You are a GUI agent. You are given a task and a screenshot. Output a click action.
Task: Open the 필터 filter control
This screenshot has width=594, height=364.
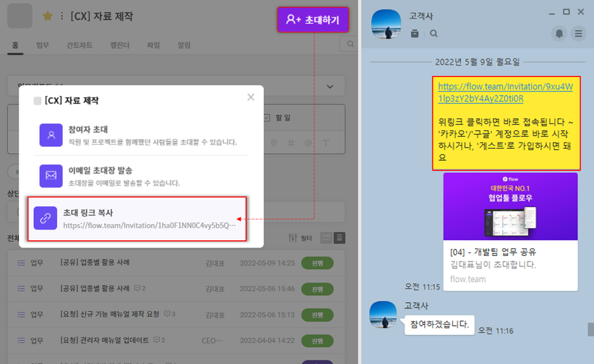(300, 238)
